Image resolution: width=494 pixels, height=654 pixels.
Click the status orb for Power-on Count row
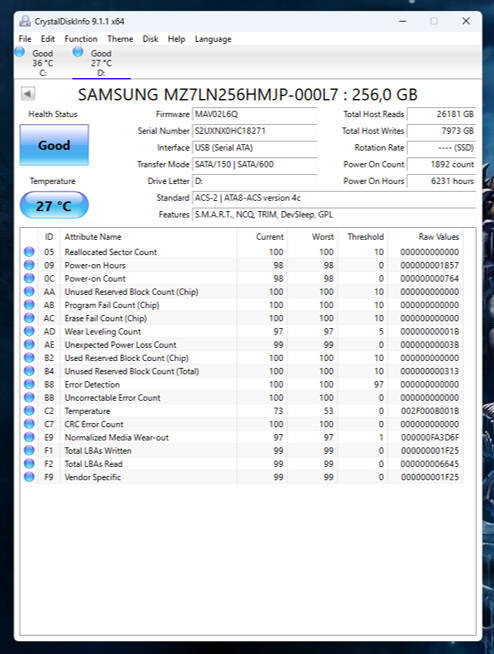[x=29, y=278]
